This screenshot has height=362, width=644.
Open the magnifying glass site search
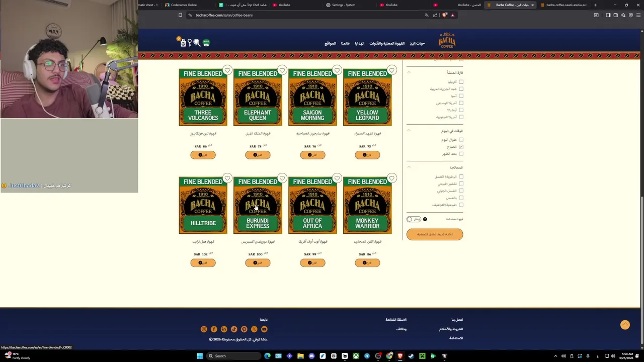click(197, 43)
